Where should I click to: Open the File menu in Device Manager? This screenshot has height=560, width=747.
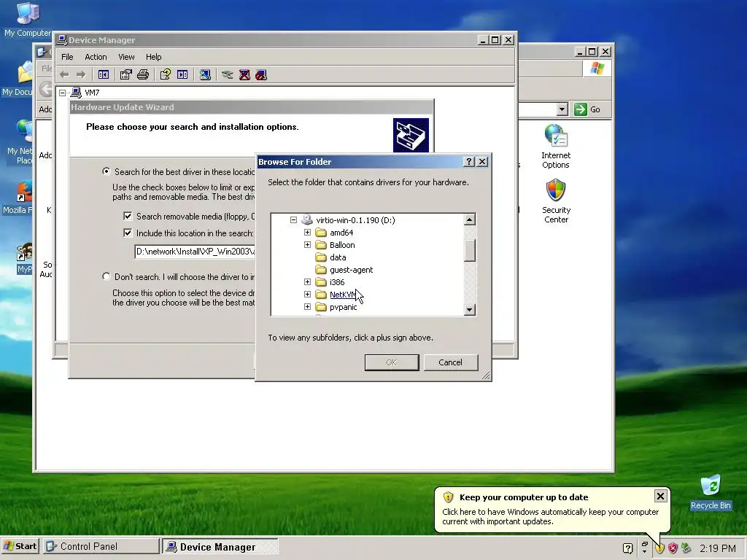tap(67, 57)
